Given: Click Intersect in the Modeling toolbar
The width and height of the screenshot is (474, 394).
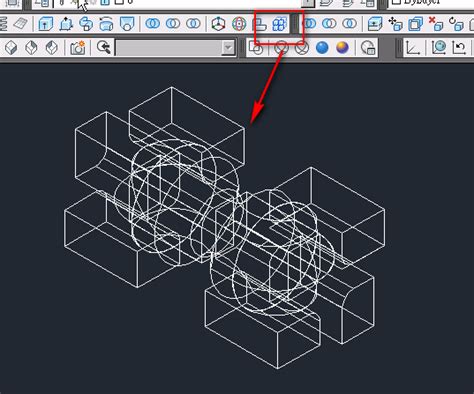Looking at the screenshot, I should 193,24.
